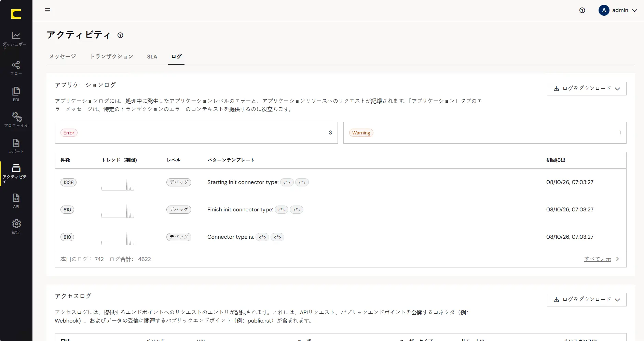Image resolution: width=644 pixels, height=341 pixels.
Task: Click the トレンド（期間）column header
Action: click(x=119, y=160)
